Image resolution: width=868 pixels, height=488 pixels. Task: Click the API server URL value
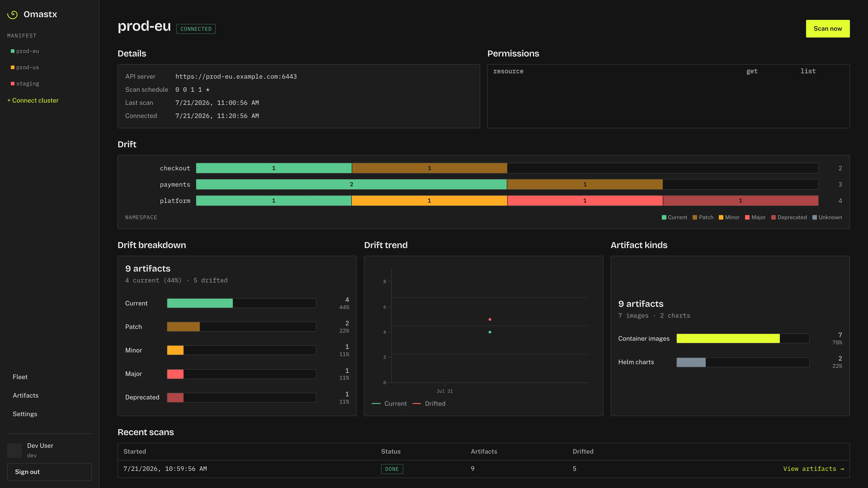(x=236, y=76)
